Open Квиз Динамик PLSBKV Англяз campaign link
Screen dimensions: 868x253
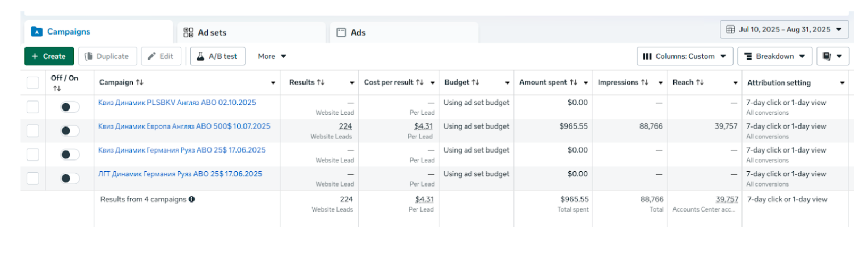click(177, 103)
